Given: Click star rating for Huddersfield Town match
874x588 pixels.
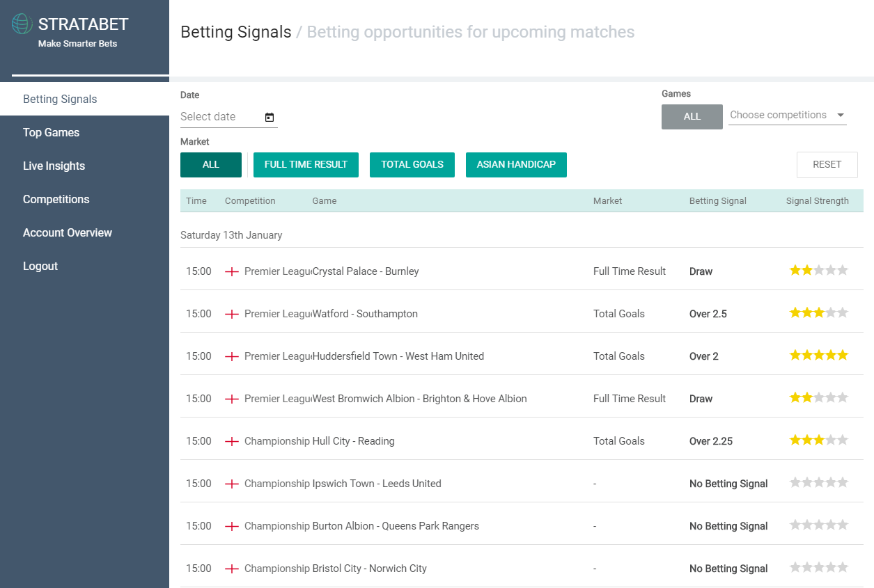Looking at the screenshot, I should (818, 356).
